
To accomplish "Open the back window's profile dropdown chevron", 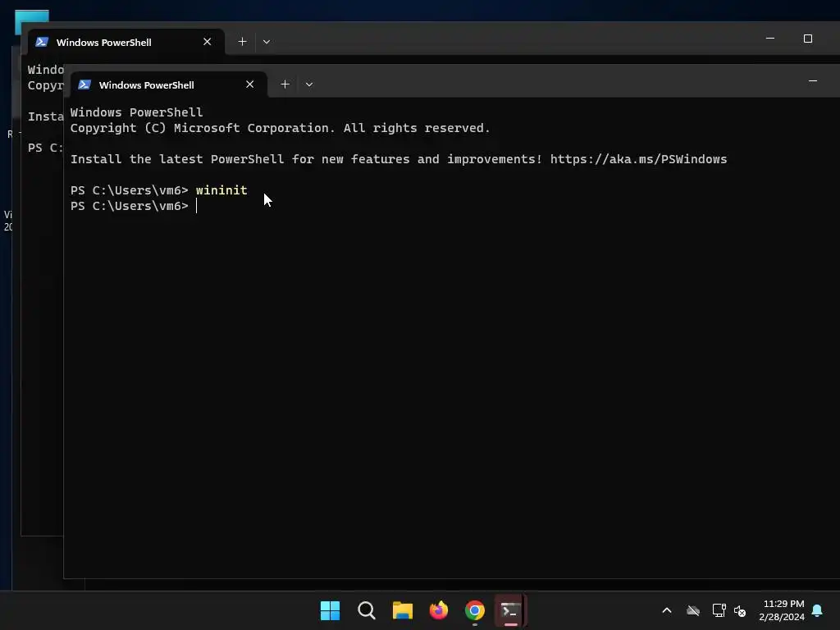I will point(267,42).
